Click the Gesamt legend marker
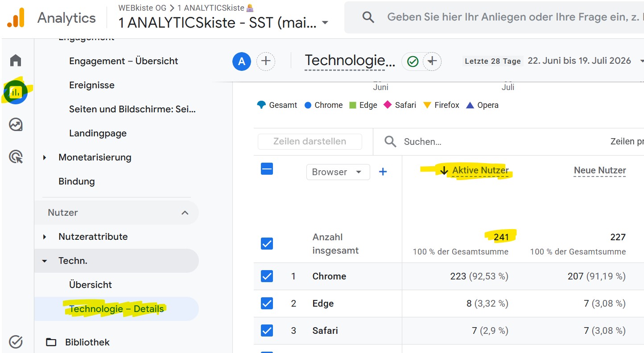Image resolution: width=644 pixels, height=353 pixels. point(261,105)
